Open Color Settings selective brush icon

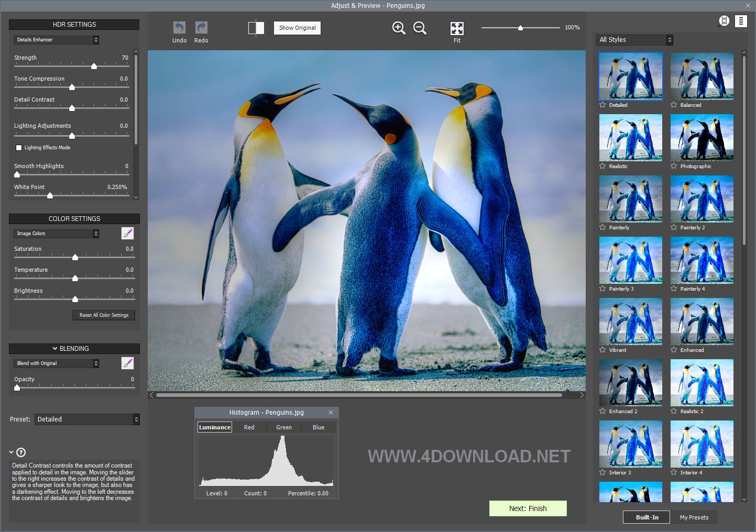point(127,233)
